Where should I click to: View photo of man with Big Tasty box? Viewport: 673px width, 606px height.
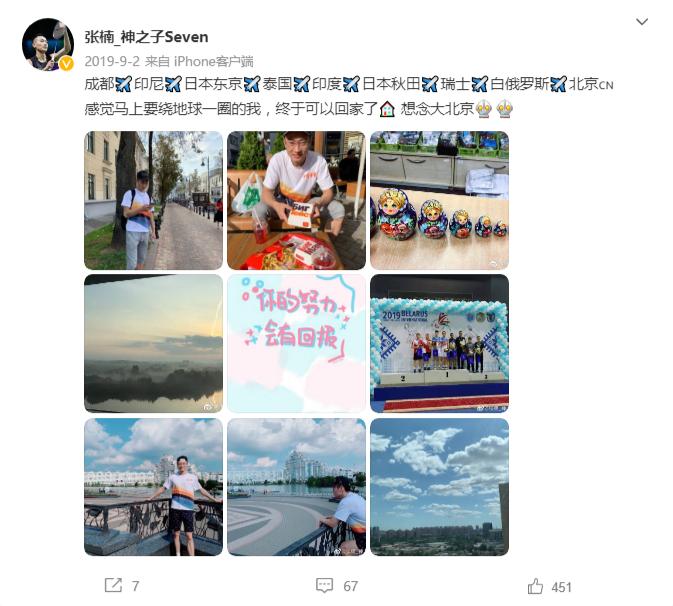click(x=296, y=200)
